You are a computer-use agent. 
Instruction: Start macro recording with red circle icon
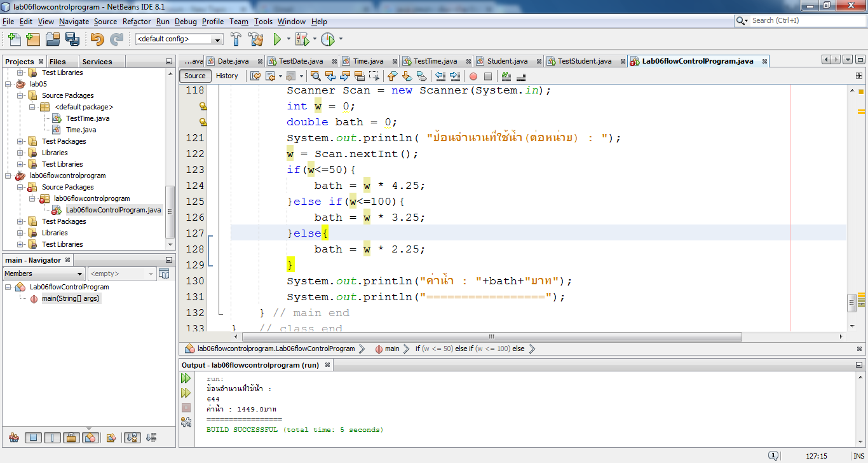click(473, 76)
